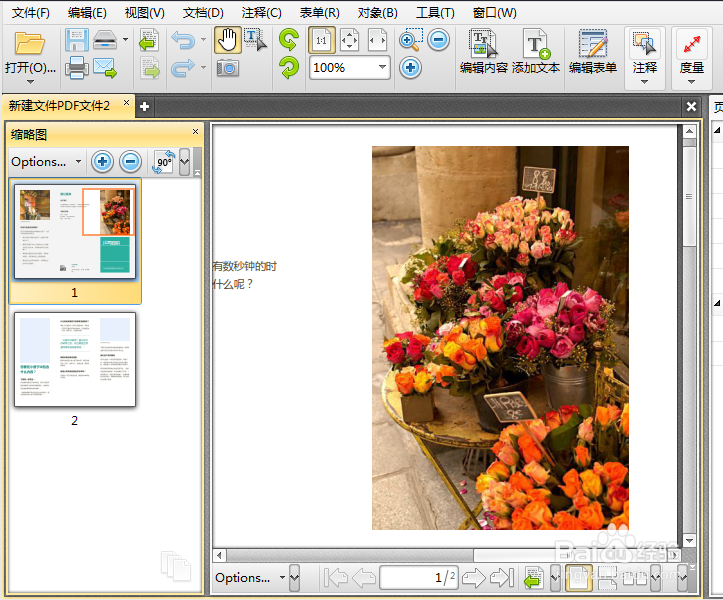Open the Window (窗口) menu
The width and height of the screenshot is (723, 600).
495,12
